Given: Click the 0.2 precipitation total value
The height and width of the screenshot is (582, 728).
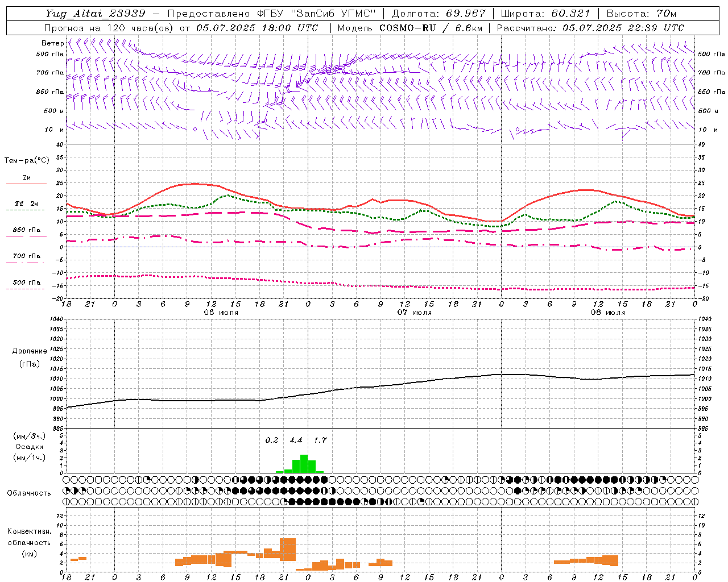Looking at the screenshot, I should (272, 440).
